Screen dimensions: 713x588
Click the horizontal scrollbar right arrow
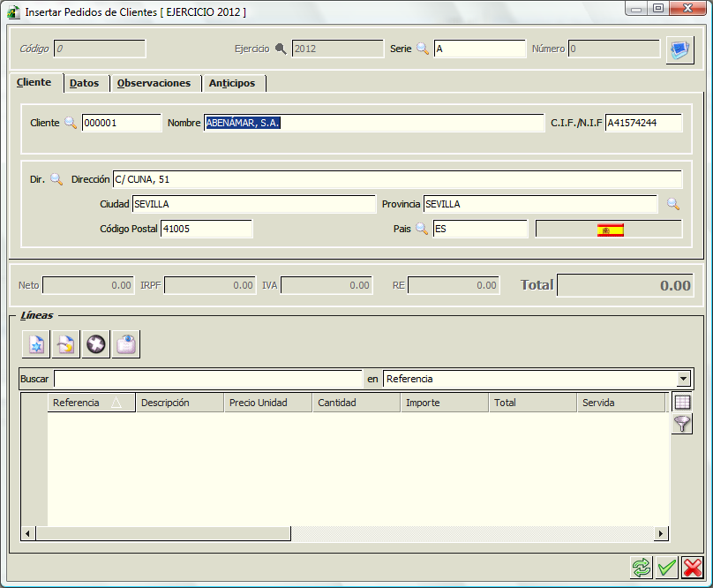[661, 533]
